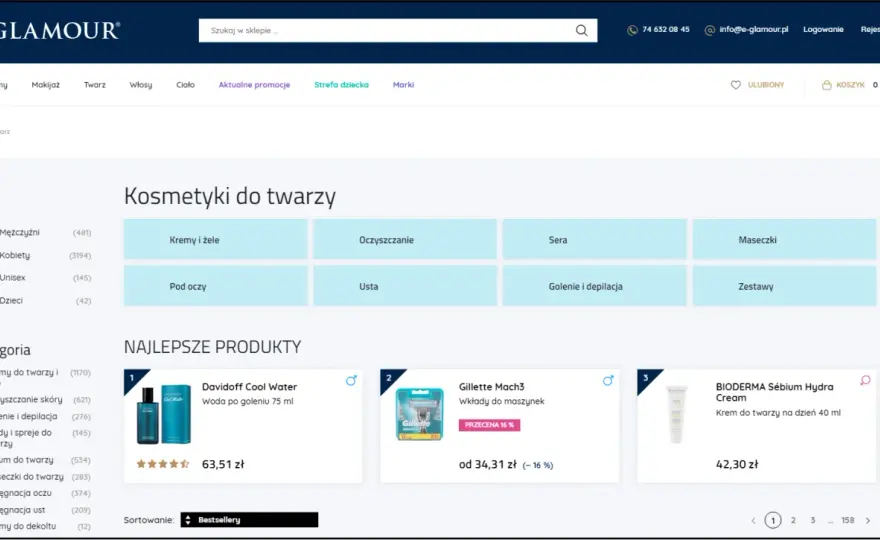Select Usta category tile
Image resolution: width=880 pixels, height=540 pixels.
pyautogui.click(x=405, y=286)
